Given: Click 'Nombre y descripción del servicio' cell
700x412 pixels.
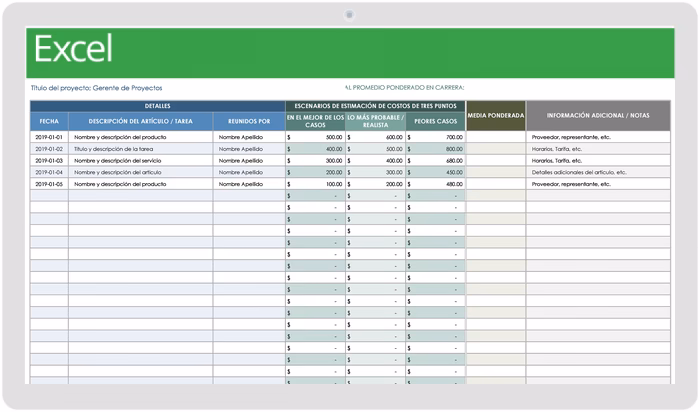Looking at the screenshot, I should click(141, 160).
